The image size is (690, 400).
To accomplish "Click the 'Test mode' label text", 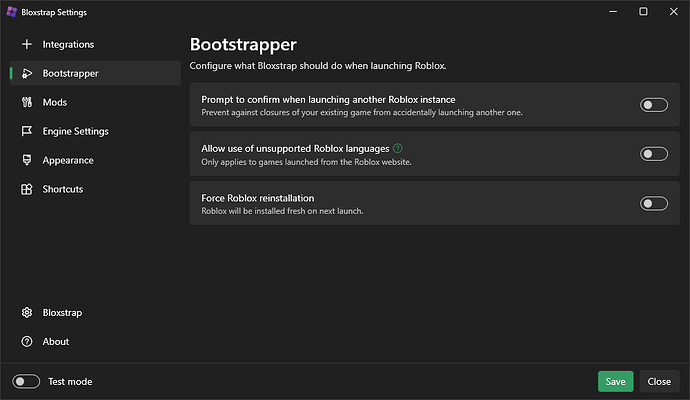I will 70,382.
